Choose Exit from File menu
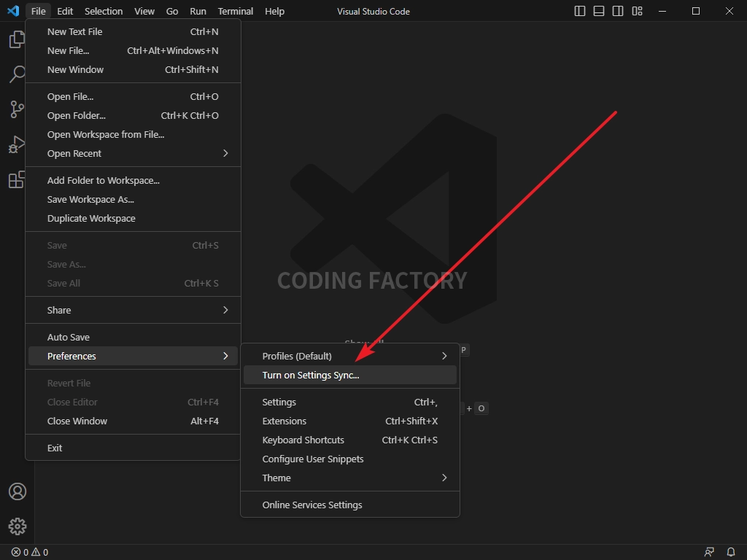Image resolution: width=747 pixels, height=560 pixels. click(x=133, y=448)
